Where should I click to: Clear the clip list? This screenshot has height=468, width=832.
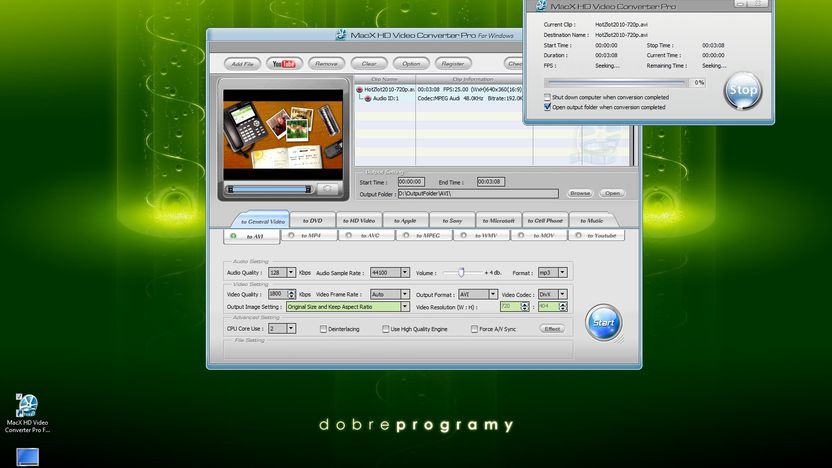[x=369, y=64]
